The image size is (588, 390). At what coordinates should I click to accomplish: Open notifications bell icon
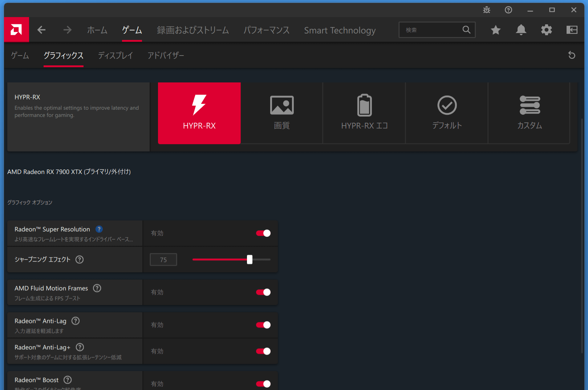521,30
